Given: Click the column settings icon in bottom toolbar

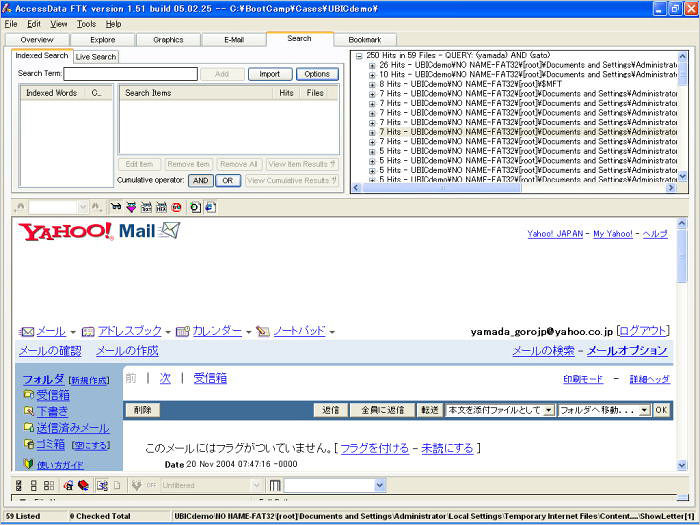Looking at the screenshot, I should click(x=275, y=485).
